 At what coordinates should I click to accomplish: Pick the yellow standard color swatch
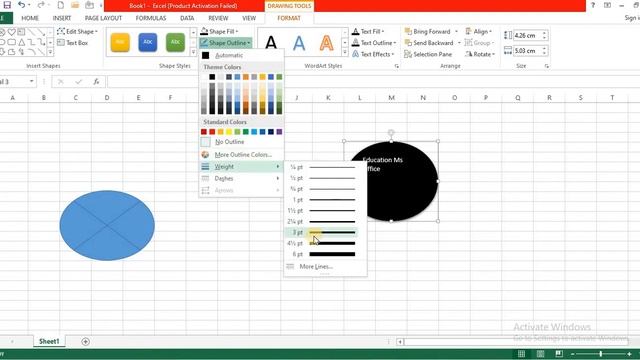(x=229, y=131)
